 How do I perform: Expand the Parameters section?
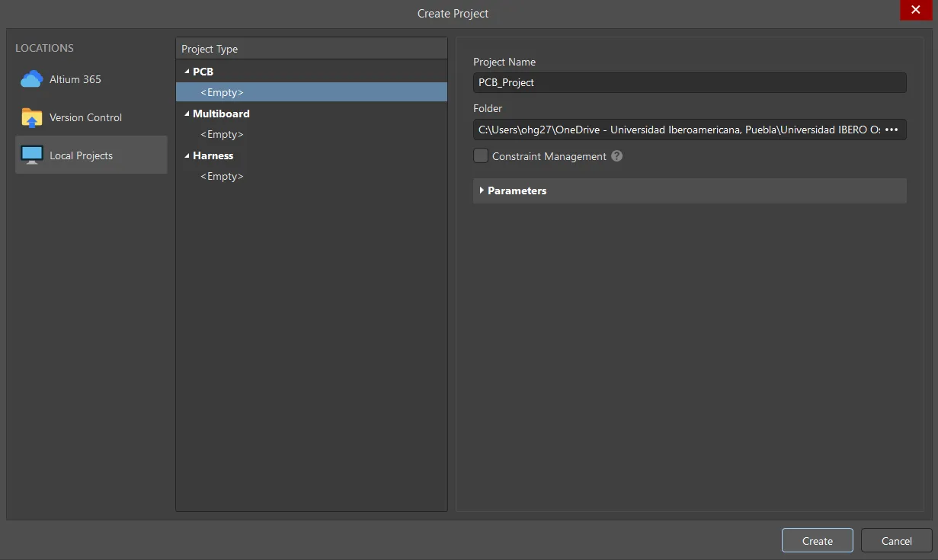click(482, 190)
